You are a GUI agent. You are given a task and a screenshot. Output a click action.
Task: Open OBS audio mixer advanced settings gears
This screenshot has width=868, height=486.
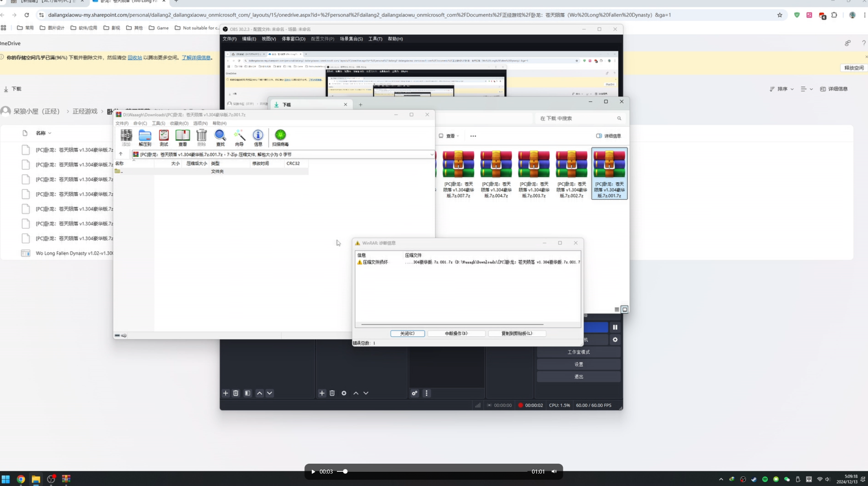click(x=414, y=393)
